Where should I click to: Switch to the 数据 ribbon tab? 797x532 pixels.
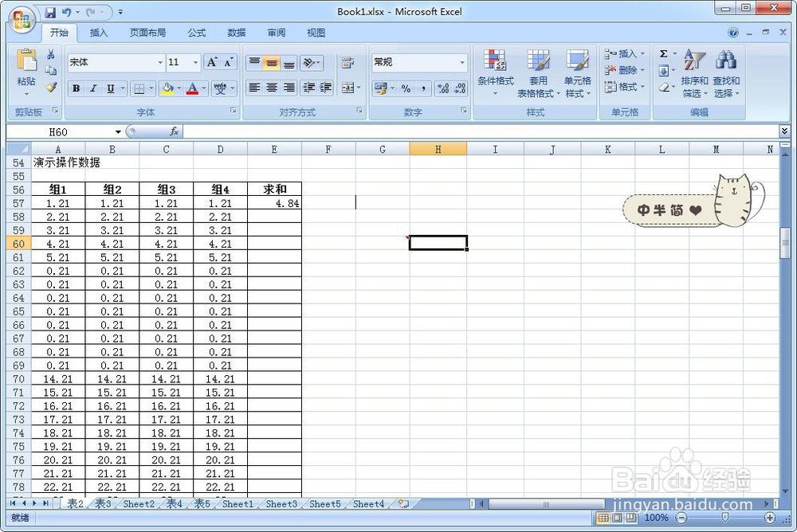tap(237, 33)
